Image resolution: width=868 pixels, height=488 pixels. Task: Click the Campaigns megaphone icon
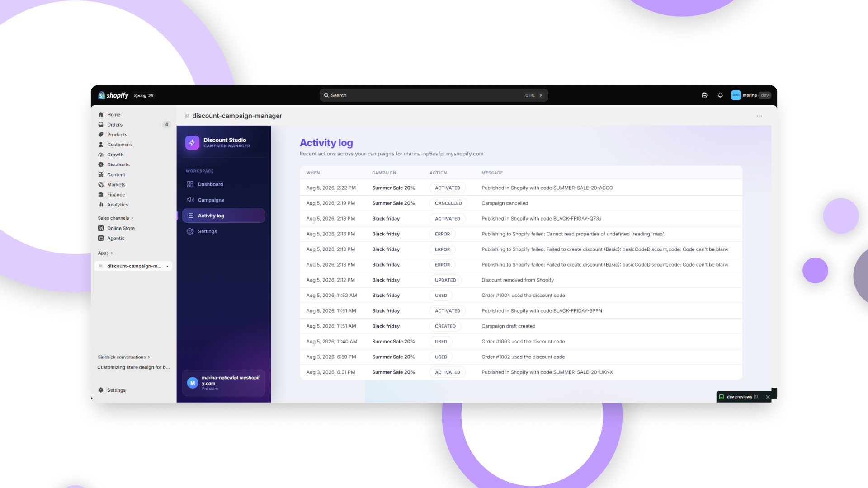(190, 200)
